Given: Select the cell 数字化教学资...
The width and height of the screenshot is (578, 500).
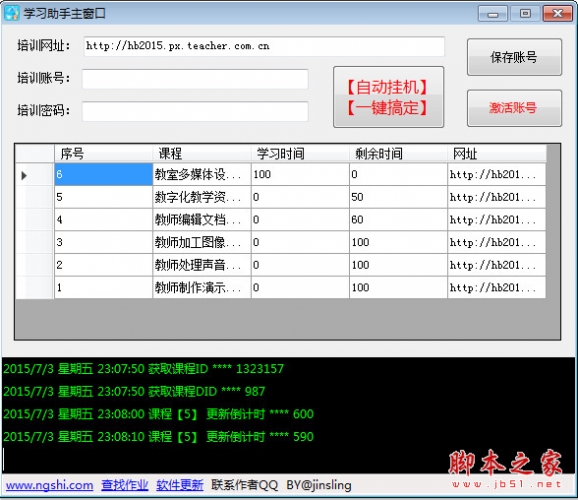Looking at the screenshot, I should coord(202,197).
